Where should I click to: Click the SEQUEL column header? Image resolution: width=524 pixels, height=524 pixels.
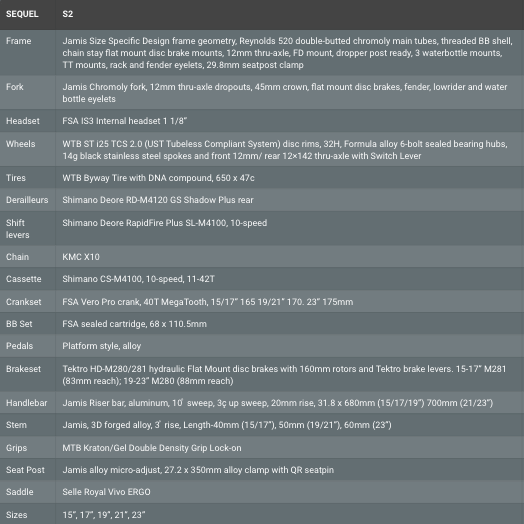point(22,14)
